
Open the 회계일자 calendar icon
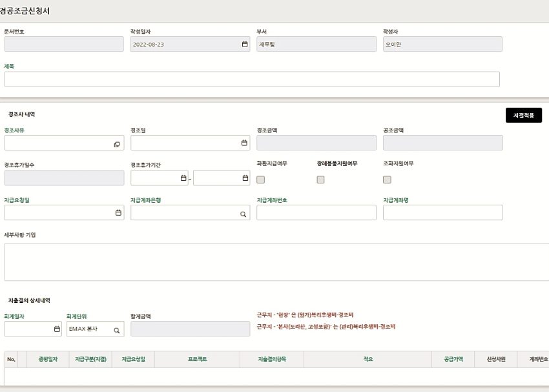pos(57,329)
